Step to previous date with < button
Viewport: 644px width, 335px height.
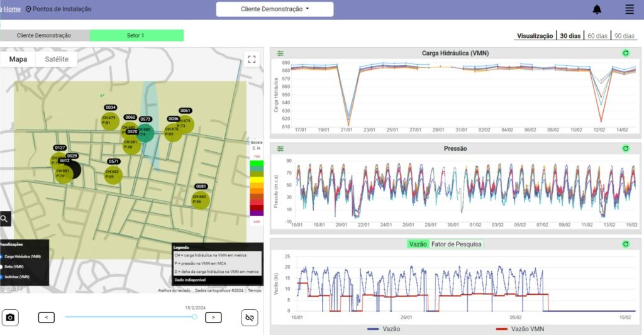47,317
